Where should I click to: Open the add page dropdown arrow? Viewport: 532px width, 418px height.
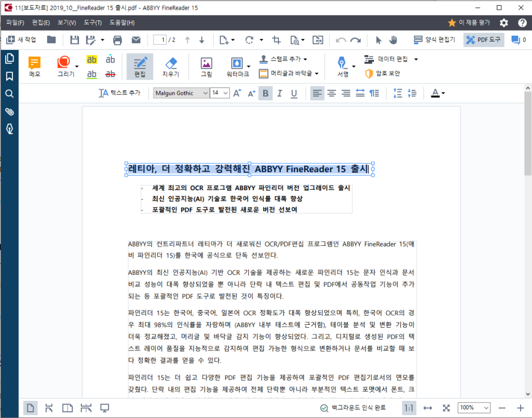pos(233,40)
